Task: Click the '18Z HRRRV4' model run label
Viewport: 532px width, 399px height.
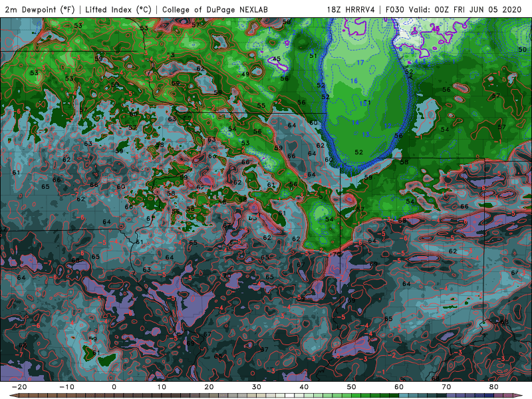Action: 351,9
